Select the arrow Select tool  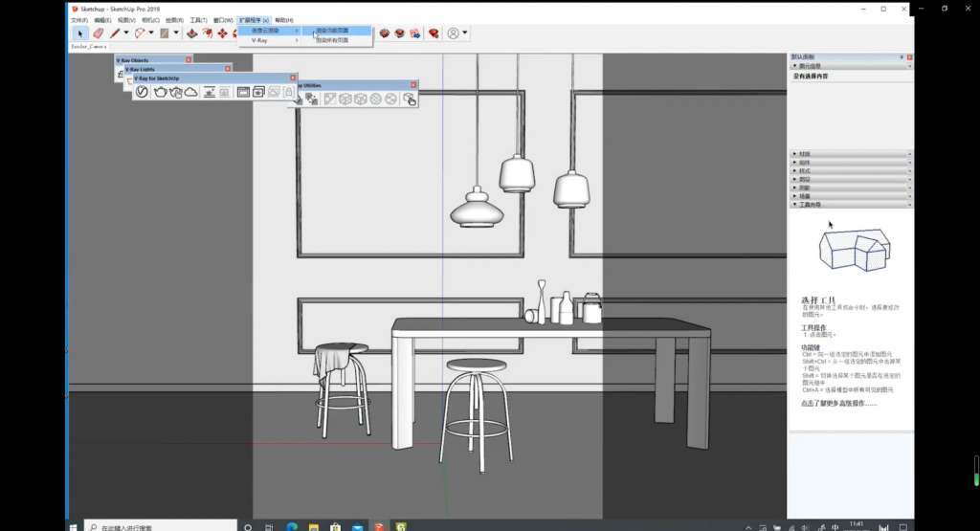point(79,33)
